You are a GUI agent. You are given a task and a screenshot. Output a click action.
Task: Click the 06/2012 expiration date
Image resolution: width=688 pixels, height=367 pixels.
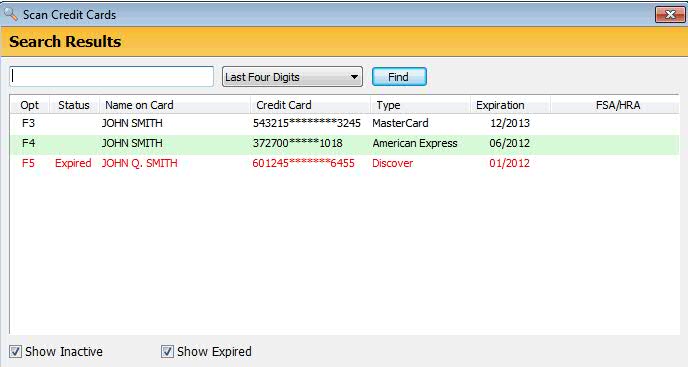tap(509, 143)
